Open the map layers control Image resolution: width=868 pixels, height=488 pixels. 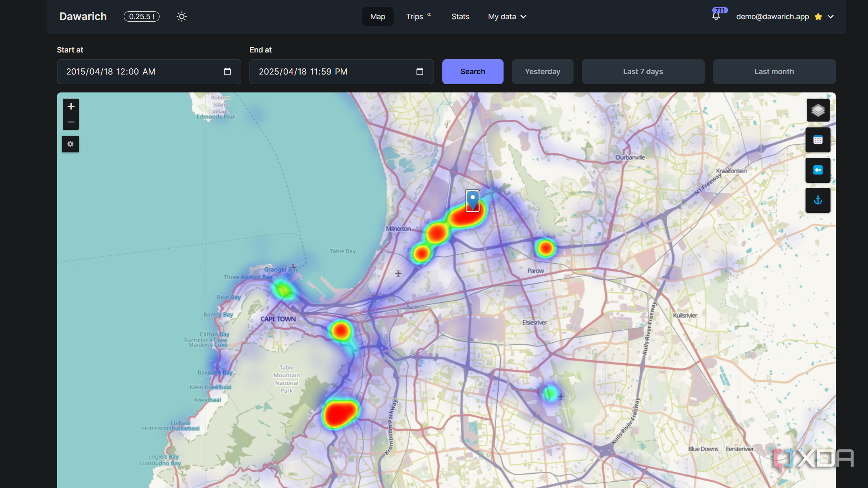point(818,110)
